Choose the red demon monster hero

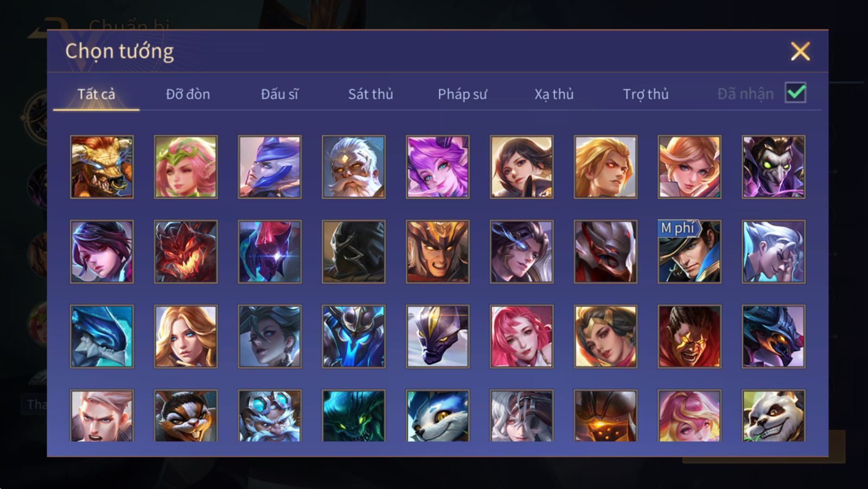(x=186, y=252)
